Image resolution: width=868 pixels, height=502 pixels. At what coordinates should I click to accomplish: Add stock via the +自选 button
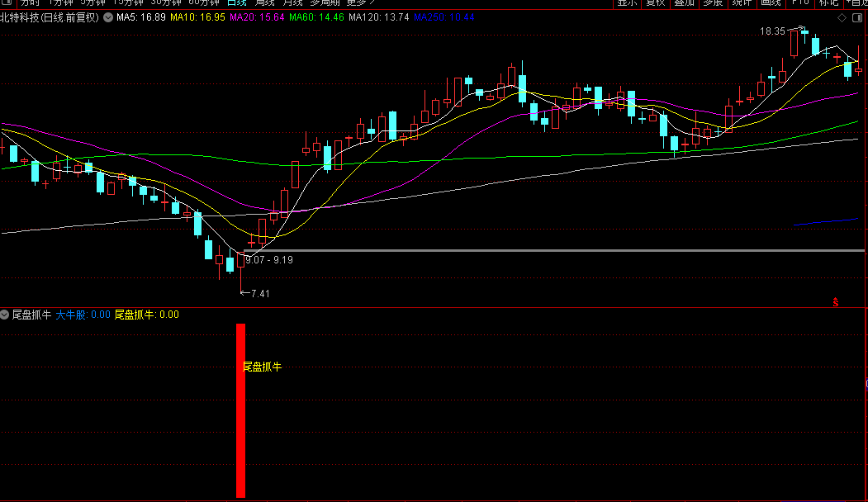tap(856, 2)
